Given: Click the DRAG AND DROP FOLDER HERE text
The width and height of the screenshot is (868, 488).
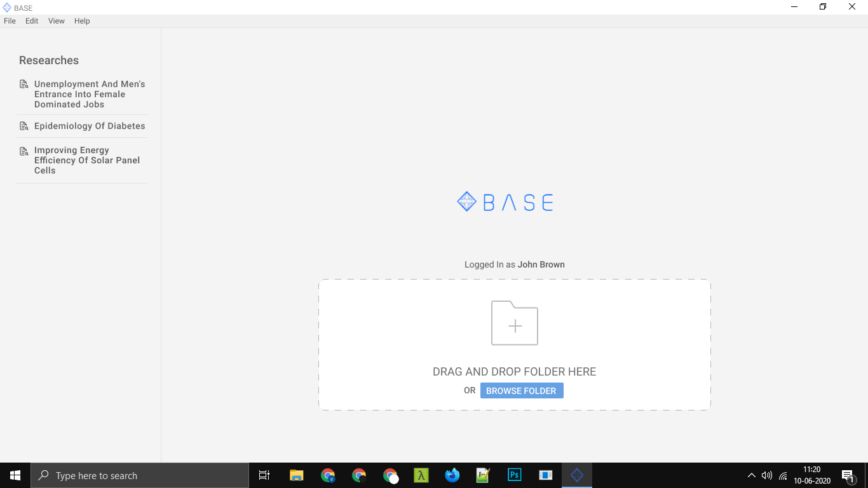Looking at the screenshot, I should (x=515, y=372).
